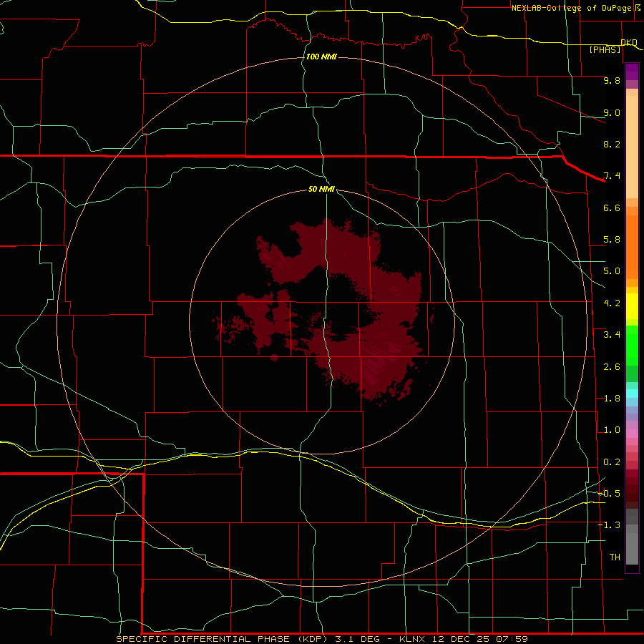Click the 5.0 color scale value
Screen dimensions: 644x644
[612, 271]
